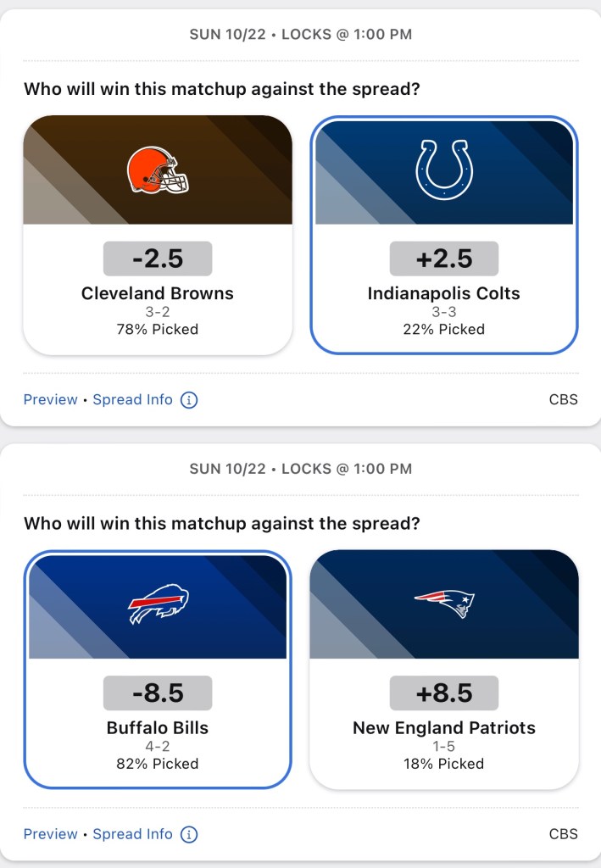Click the Buffalo Bills logo
The width and height of the screenshot is (601, 868).
[158, 604]
